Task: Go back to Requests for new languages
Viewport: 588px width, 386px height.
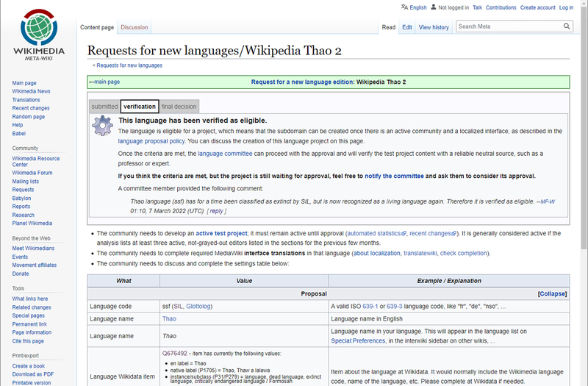Action: (129, 65)
